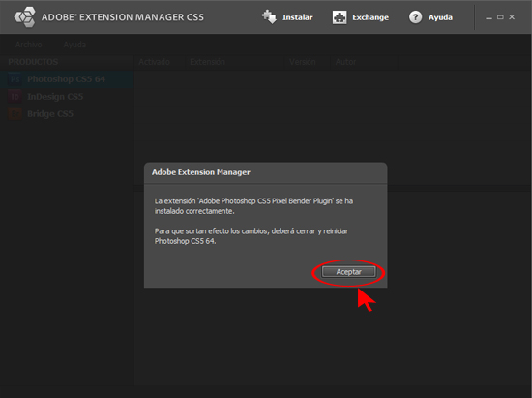
Task: Click the 'Adobe Extension Manager' dialog title
Action: [x=201, y=172]
